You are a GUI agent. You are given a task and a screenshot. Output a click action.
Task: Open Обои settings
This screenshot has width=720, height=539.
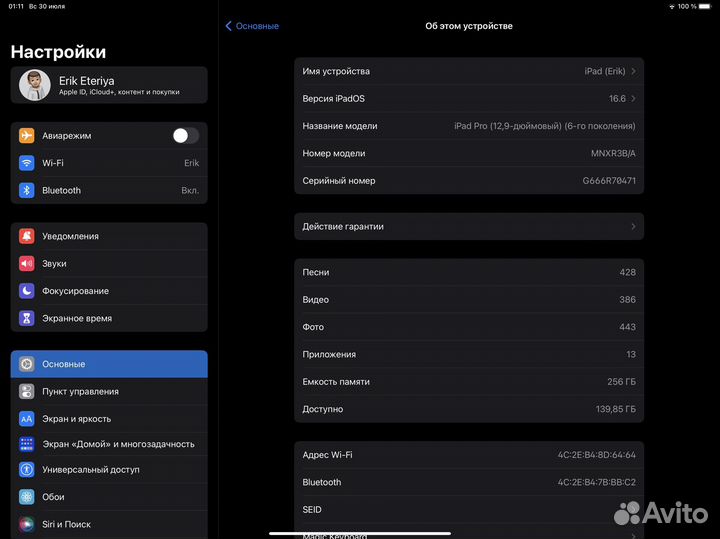click(109, 497)
